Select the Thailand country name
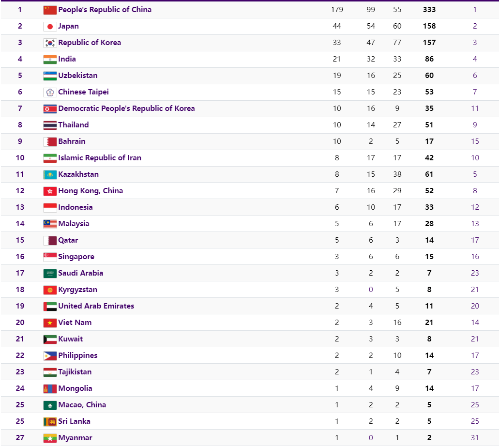 pos(74,125)
